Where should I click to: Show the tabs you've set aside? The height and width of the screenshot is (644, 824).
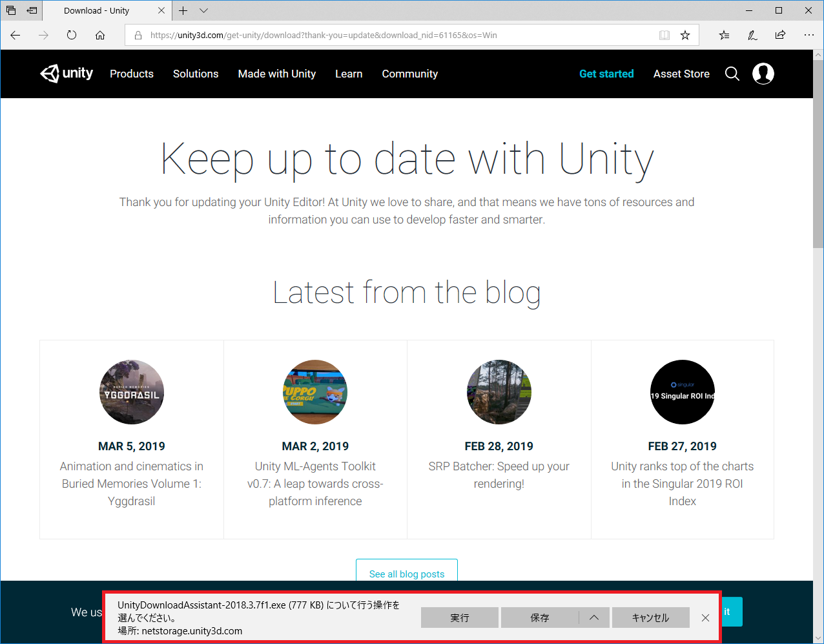click(x=11, y=10)
